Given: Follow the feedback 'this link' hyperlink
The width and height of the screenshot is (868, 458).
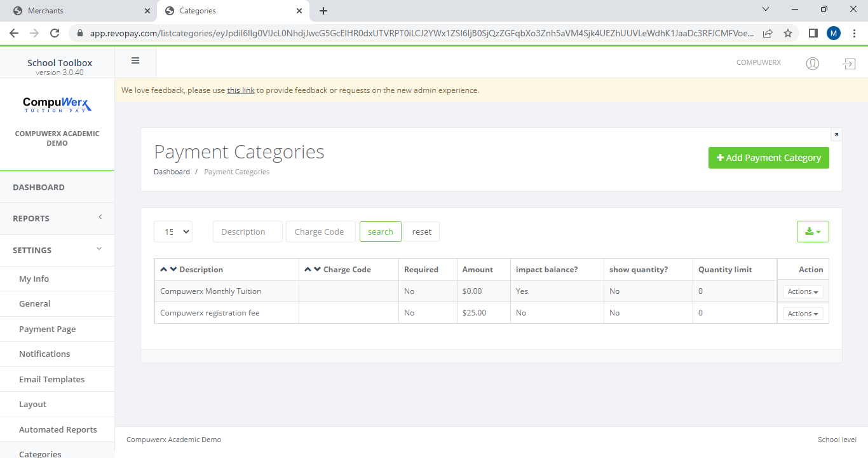Looking at the screenshot, I should tap(241, 90).
